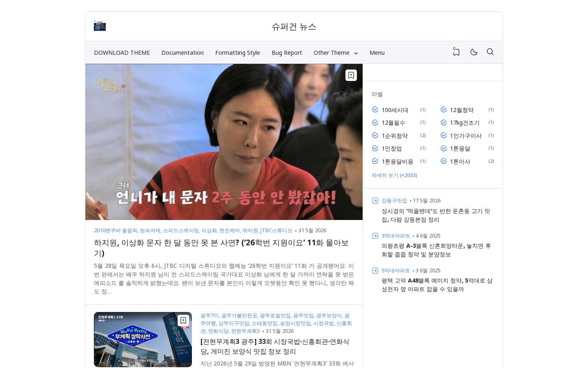Open the Documentation menu item
This screenshot has height=368, width=588.
pyautogui.click(x=183, y=53)
